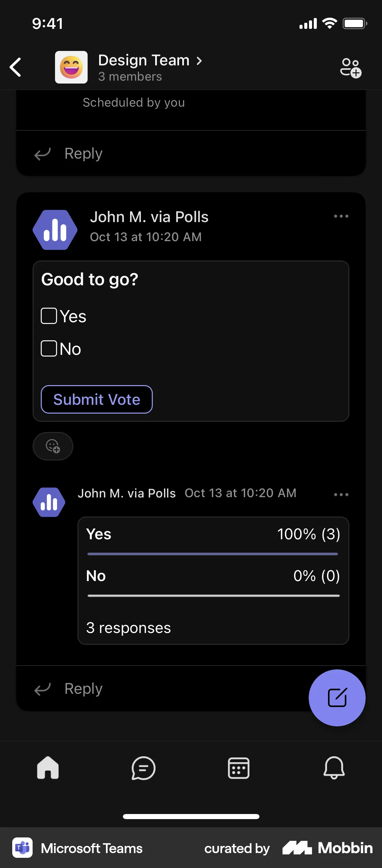Screen dimensions: 382x868
Task: Check the Yes option in the poll
Action: tap(49, 316)
